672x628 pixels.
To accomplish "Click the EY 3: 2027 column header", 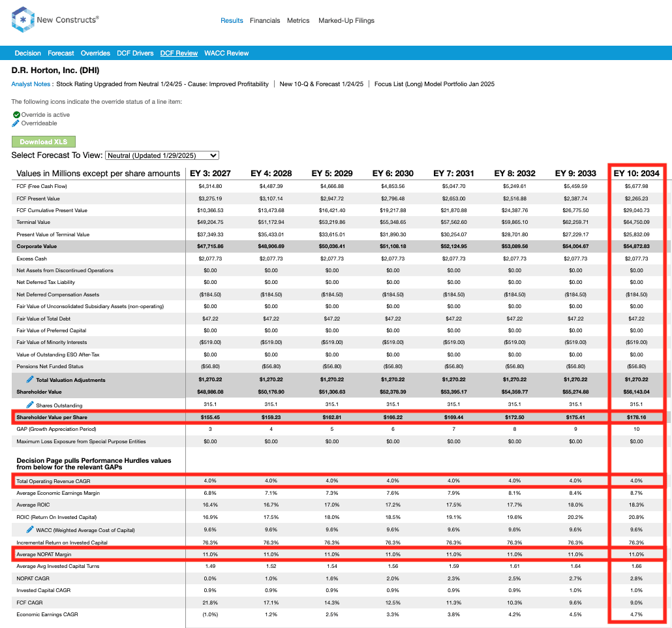I will (210, 173).
